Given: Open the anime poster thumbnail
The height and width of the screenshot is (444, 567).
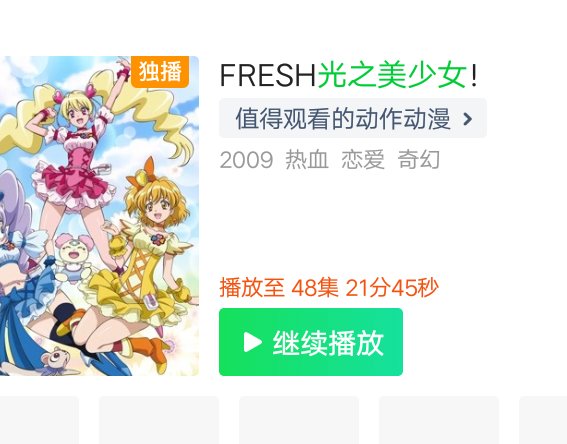Looking at the screenshot, I should tap(99, 216).
